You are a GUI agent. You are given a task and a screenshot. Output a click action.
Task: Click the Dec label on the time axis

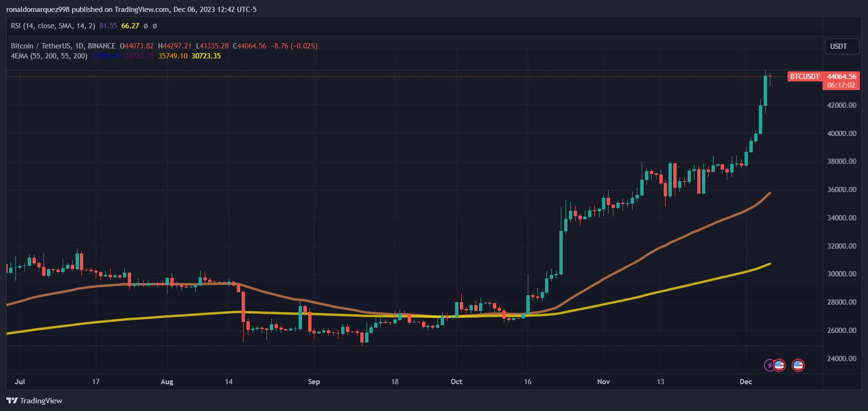tap(746, 382)
